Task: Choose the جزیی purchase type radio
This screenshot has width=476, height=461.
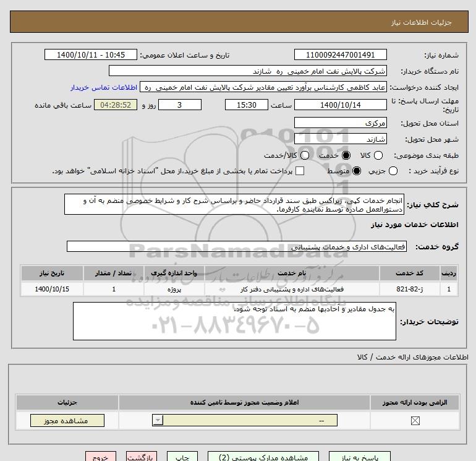Action: pyautogui.click(x=393, y=171)
